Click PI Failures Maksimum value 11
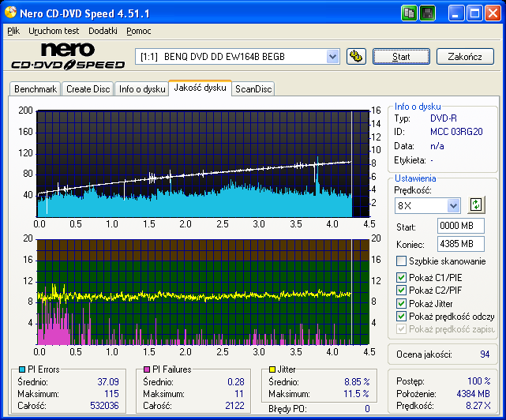This screenshot has height=420, width=506. [x=239, y=394]
